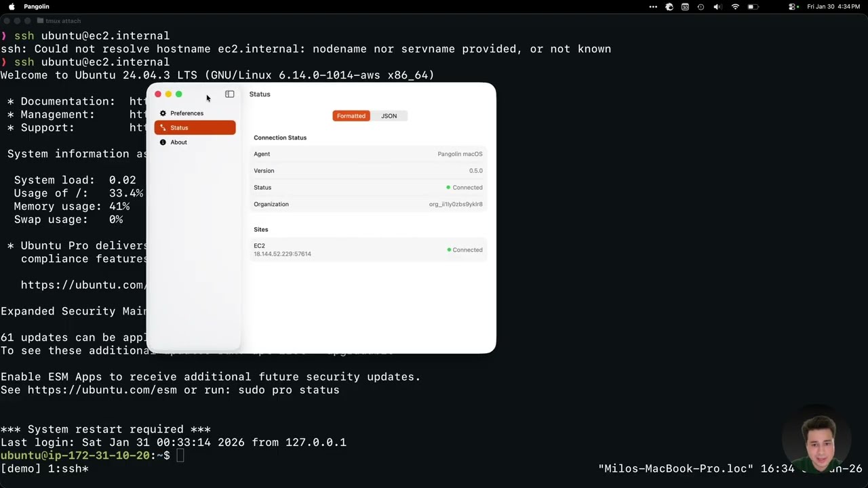Click the Status row Connected indicator
Viewport: 868px width, 488px height.
point(465,188)
